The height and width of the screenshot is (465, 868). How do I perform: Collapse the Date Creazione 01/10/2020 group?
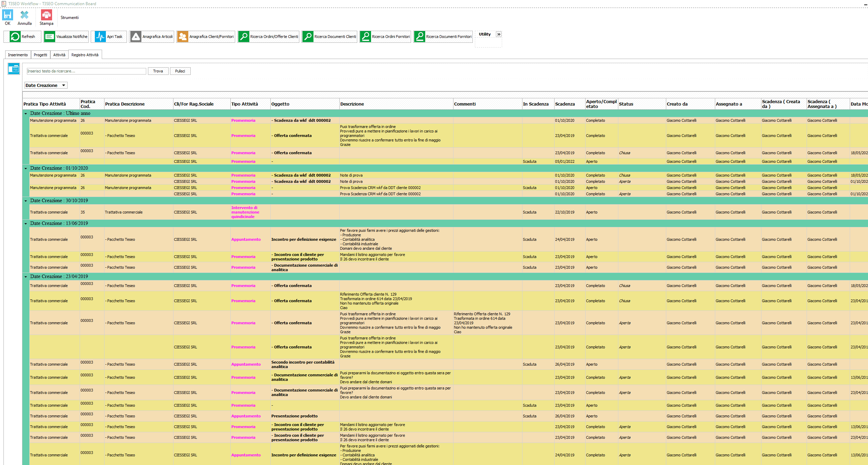point(26,168)
